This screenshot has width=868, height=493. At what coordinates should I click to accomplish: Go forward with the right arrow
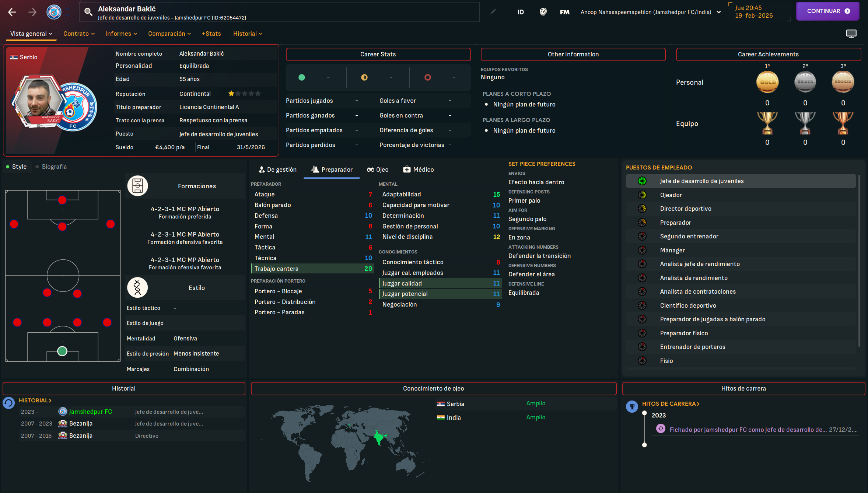32,12
